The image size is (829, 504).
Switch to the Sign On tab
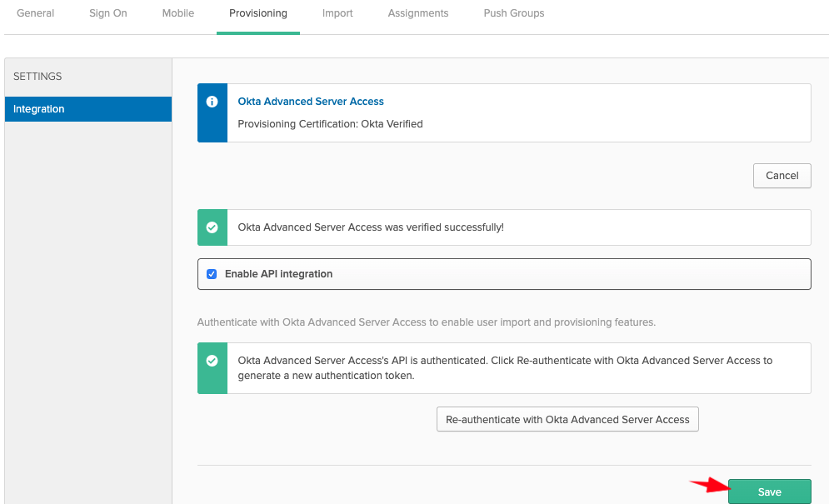point(108,13)
